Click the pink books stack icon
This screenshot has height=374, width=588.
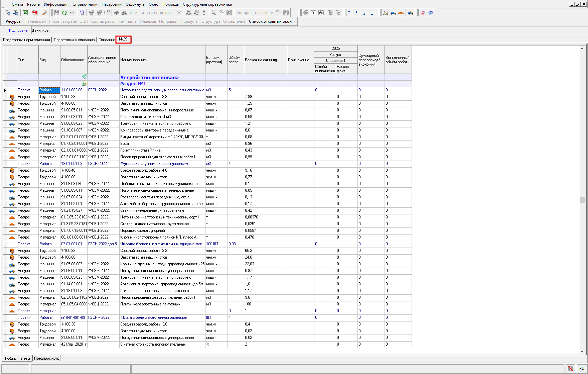tap(423, 13)
